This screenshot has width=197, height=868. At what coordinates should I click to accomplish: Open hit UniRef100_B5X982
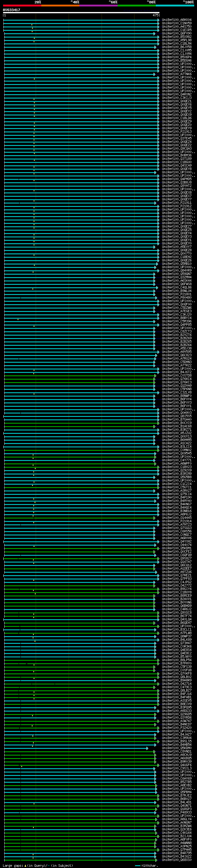coord(177,37)
